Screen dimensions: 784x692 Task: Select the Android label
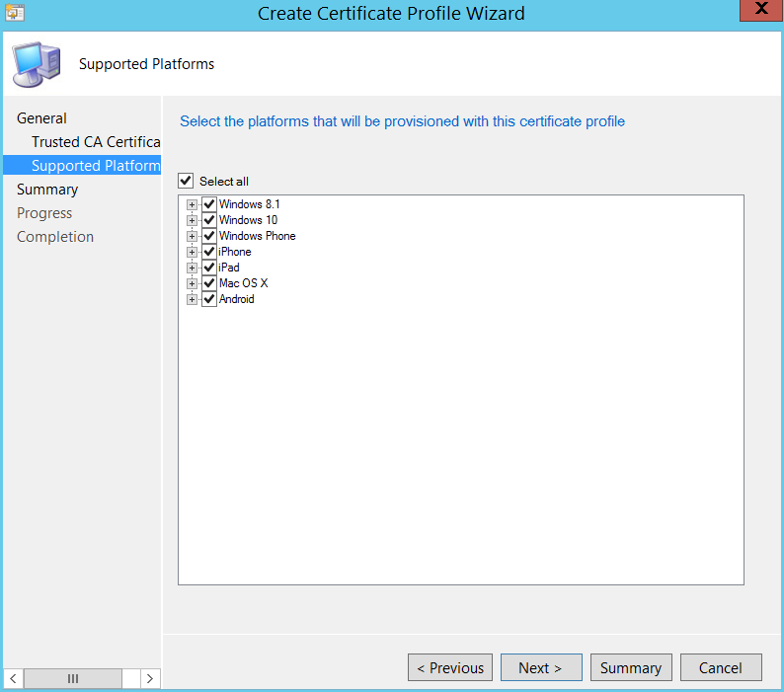pos(237,299)
